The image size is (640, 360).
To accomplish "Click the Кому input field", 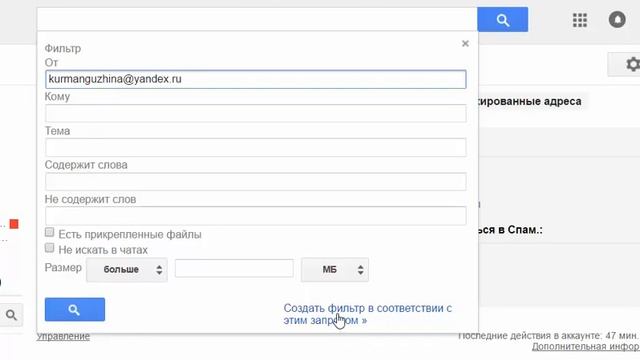I will point(256,113).
